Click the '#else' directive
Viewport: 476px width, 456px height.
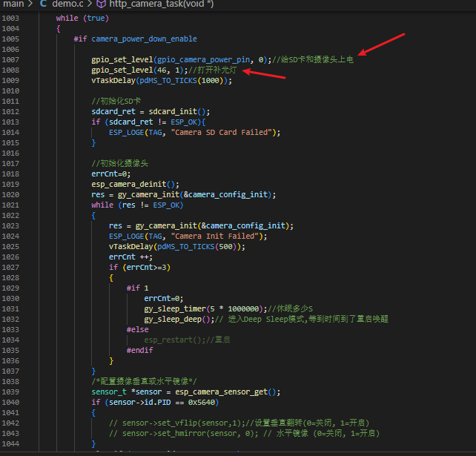click(x=137, y=330)
